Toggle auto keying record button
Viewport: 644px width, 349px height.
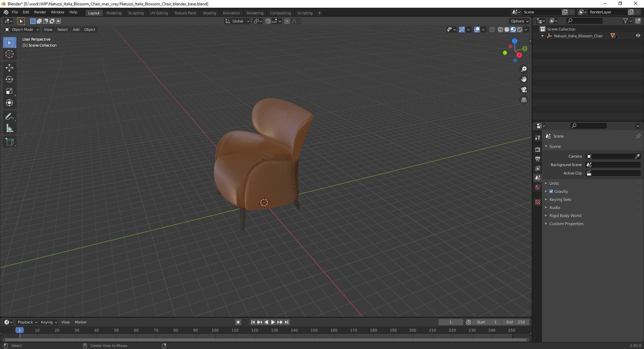238,322
